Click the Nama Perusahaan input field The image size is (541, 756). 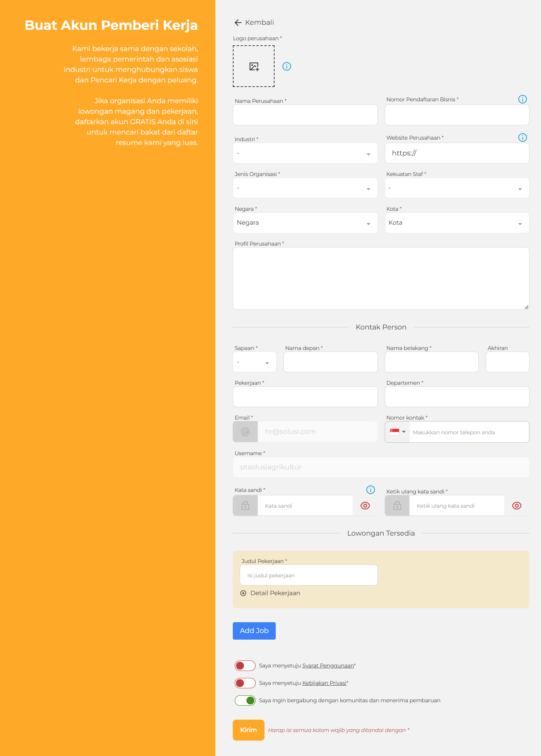[x=305, y=115]
